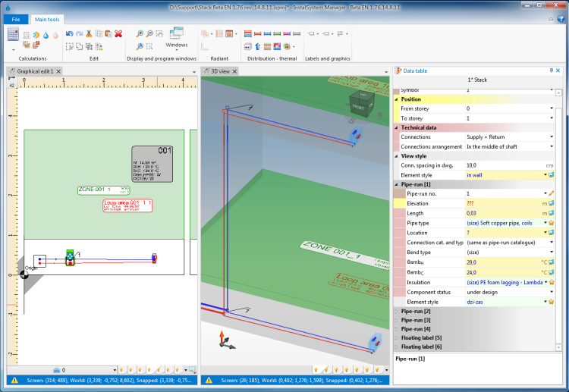Image resolution: width=569 pixels, height=392 pixels.
Task: Open the Calculations calculator tool
Action: pos(13,35)
